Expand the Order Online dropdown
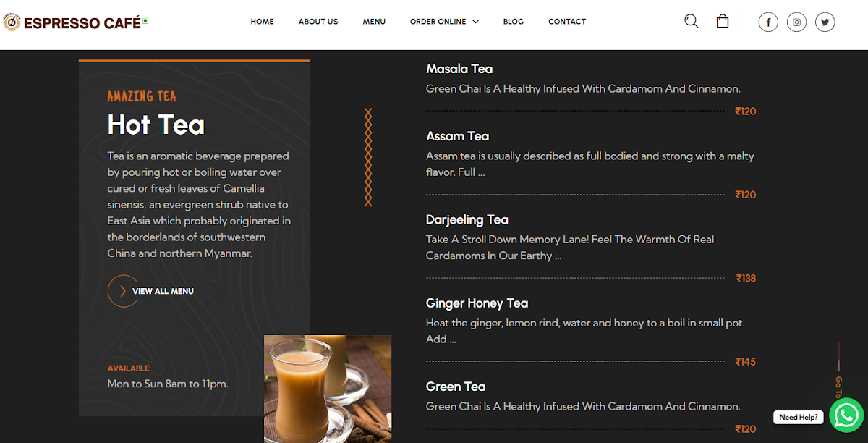 tap(444, 22)
